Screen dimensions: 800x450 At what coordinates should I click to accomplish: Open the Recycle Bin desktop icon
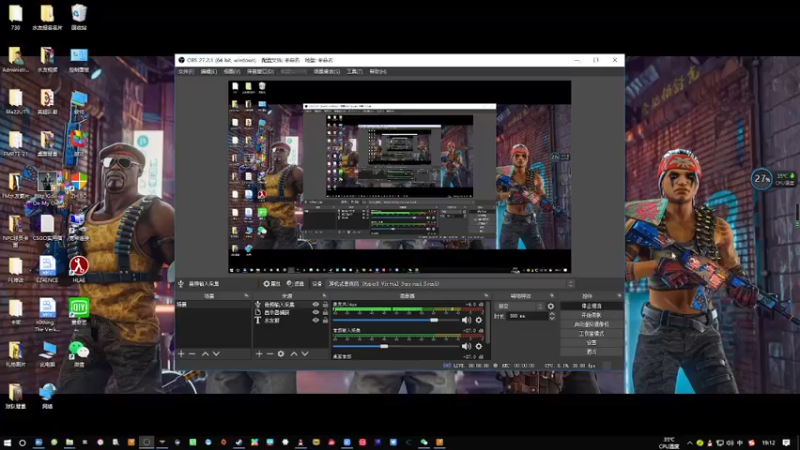pos(79,17)
